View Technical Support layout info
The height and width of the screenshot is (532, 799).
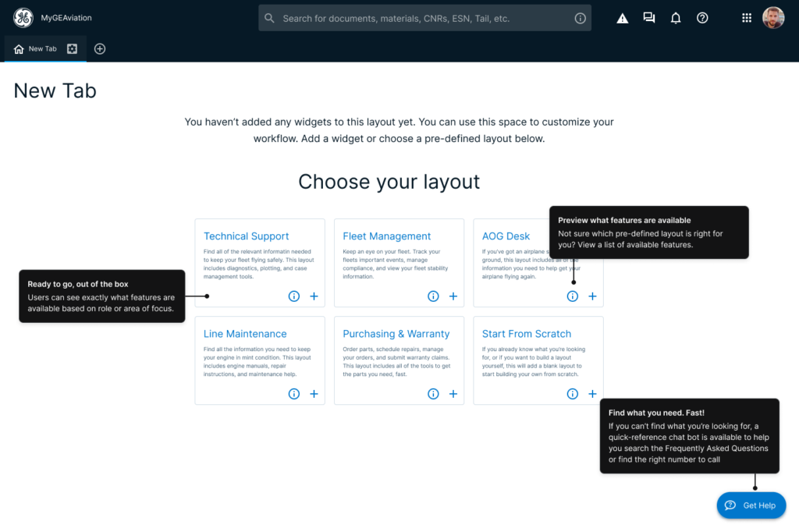(x=294, y=296)
